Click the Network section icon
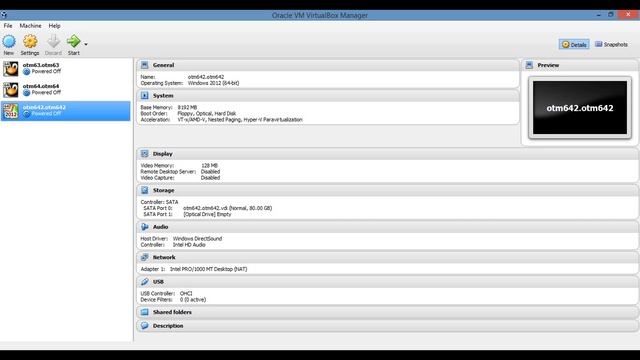 144,257
